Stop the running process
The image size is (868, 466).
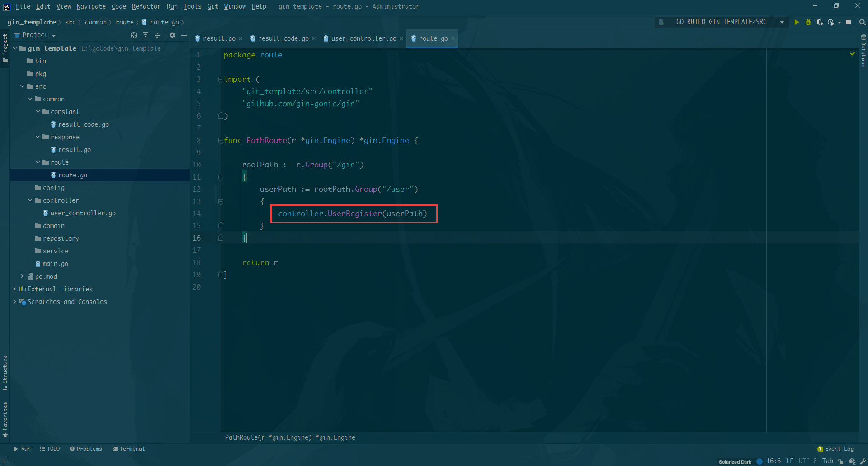coord(849,22)
